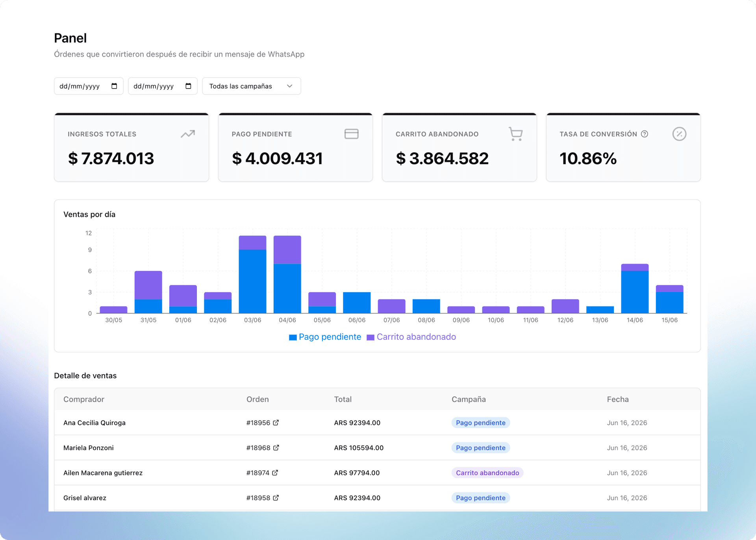This screenshot has height=540, width=756.
Task: Click Carrito abandonado badge for Ailen Macarena gutierrez
Action: (487, 473)
